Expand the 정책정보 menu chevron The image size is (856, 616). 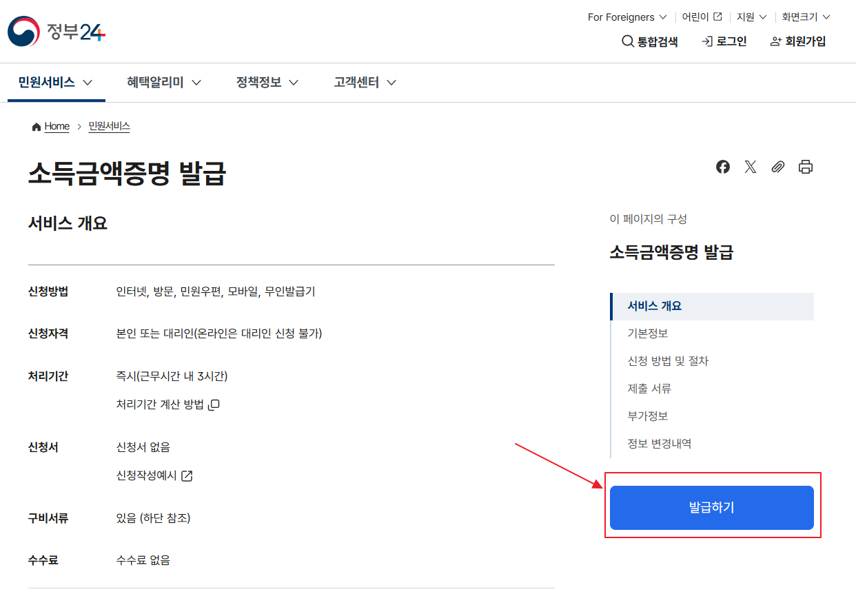coord(294,83)
